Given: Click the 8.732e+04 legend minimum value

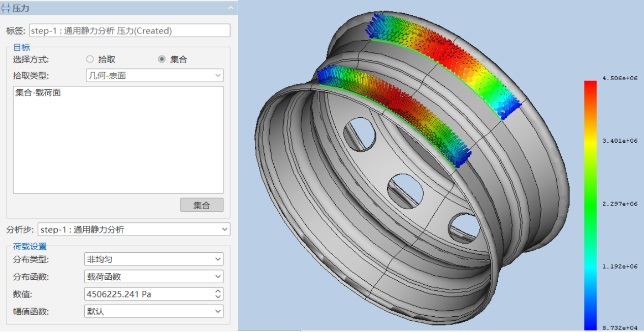Looking at the screenshot, I should tap(620, 328).
